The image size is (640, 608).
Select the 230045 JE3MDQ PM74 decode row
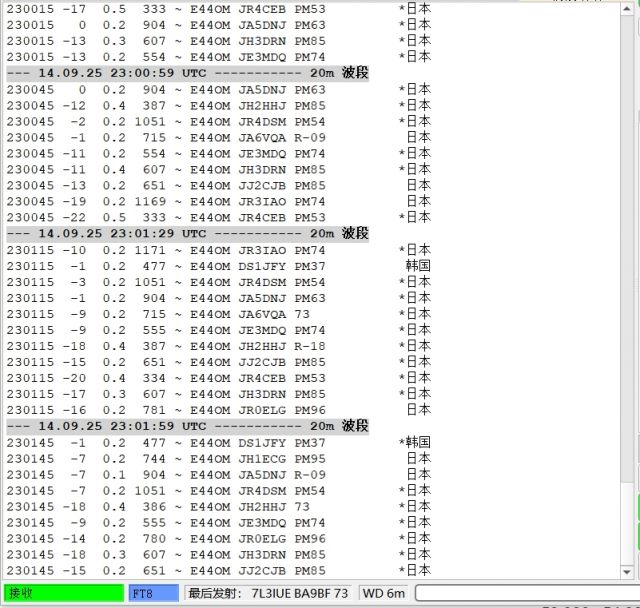[x=218, y=153]
